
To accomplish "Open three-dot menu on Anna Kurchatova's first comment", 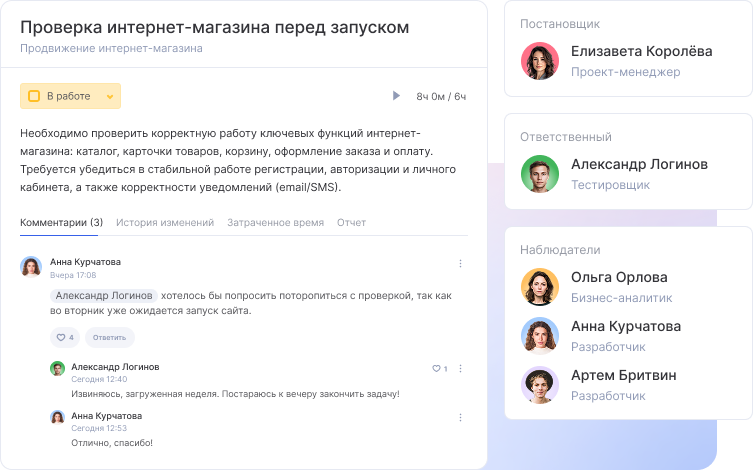I will pos(460,264).
